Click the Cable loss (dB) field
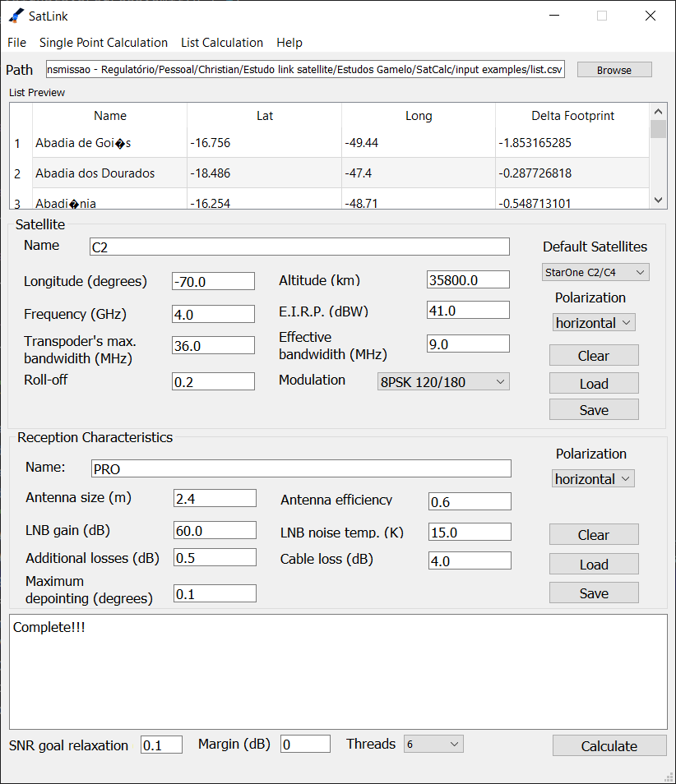Image resolution: width=676 pixels, height=784 pixels. coord(470,561)
